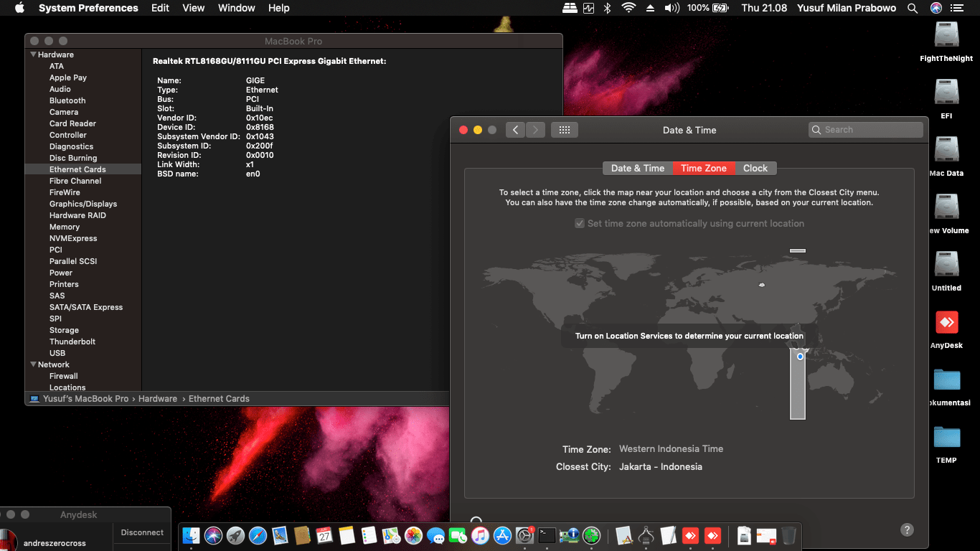The width and height of the screenshot is (980, 551).
Task: Click the Date & Time help button
Action: click(x=907, y=530)
